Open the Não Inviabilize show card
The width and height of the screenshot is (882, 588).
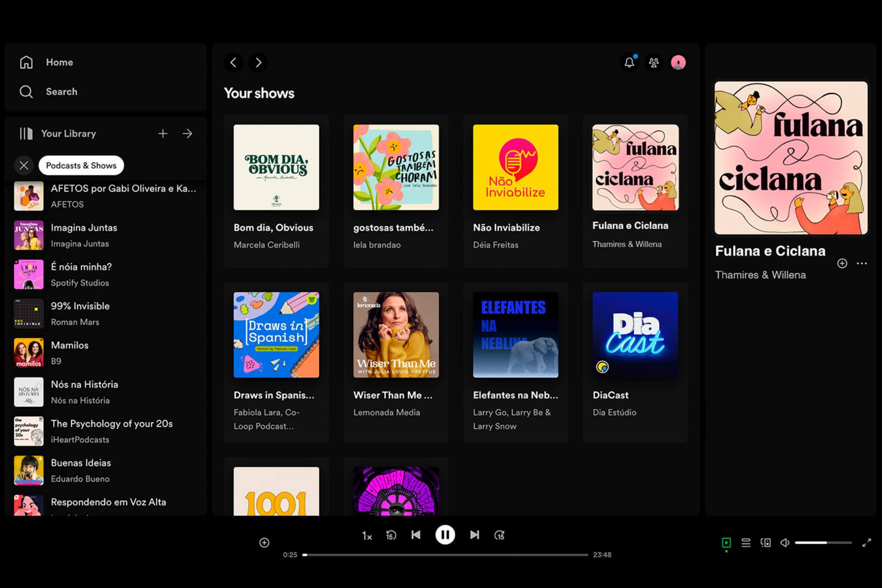(515, 191)
